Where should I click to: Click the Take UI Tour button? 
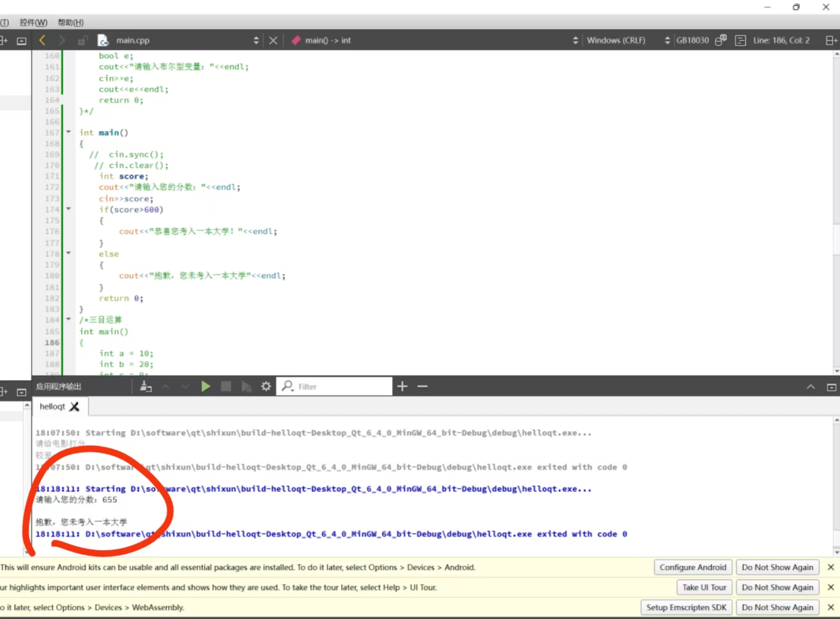(704, 587)
